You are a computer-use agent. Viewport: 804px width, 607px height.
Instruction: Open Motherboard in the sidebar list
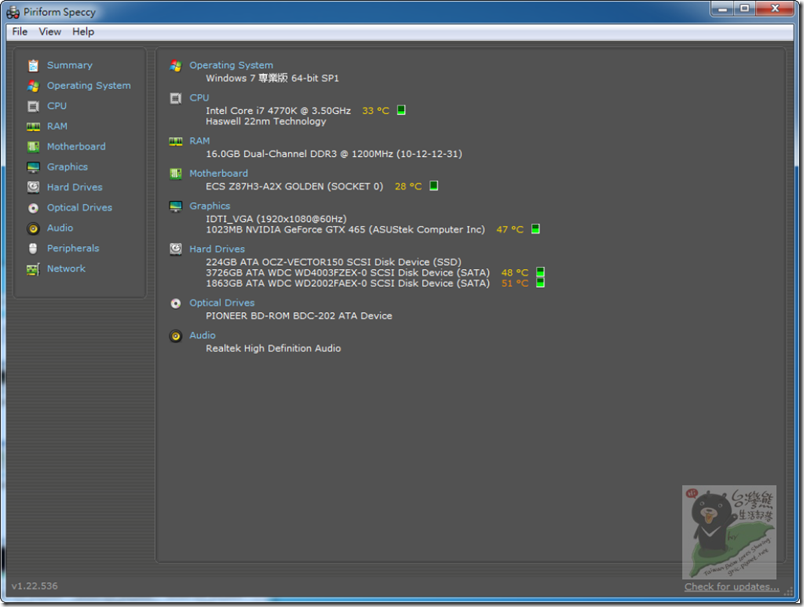(x=76, y=147)
